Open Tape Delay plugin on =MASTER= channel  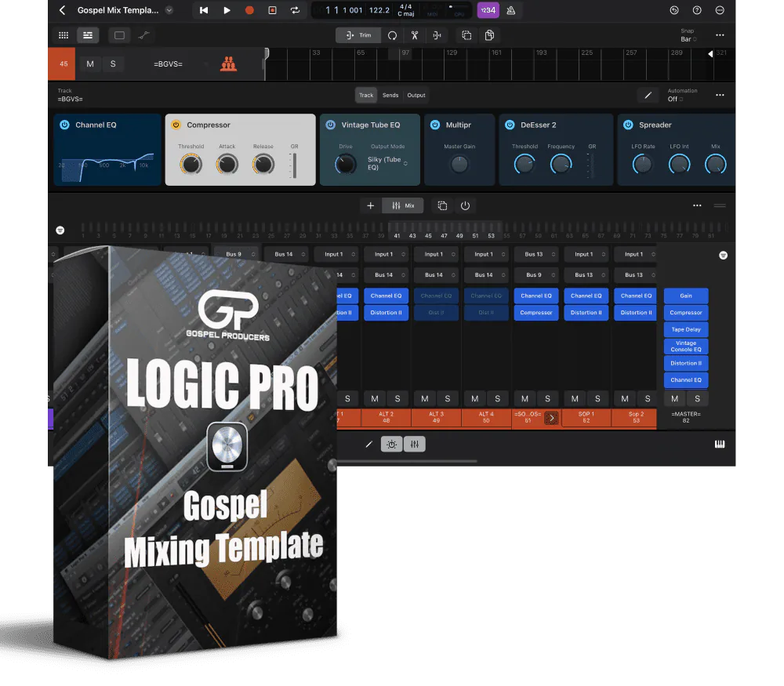coord(686,329)
